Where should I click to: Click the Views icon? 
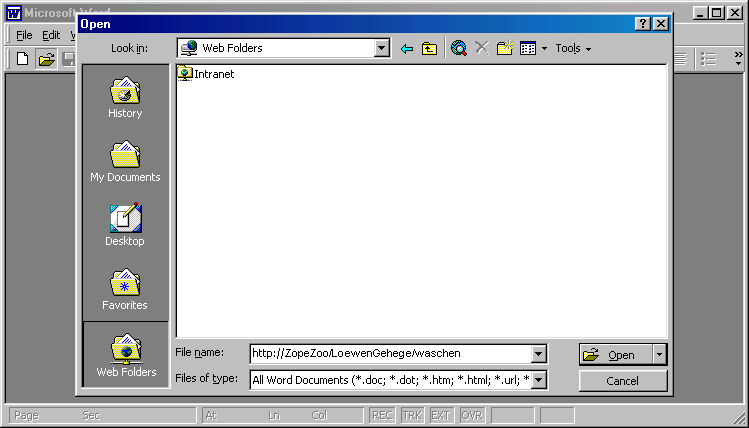(x=528, y=48)
